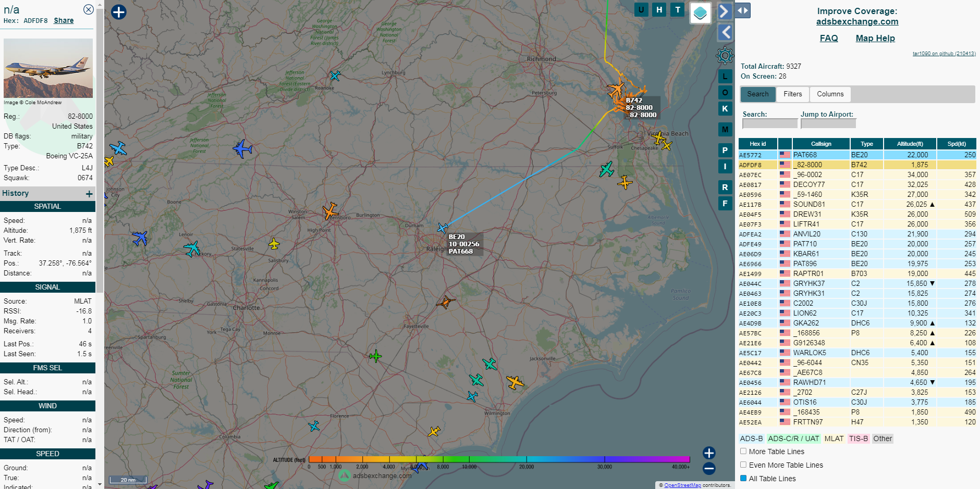The image size is (980, 489).
Task: Click the plus button at map top-left
Action: [119, 12]
